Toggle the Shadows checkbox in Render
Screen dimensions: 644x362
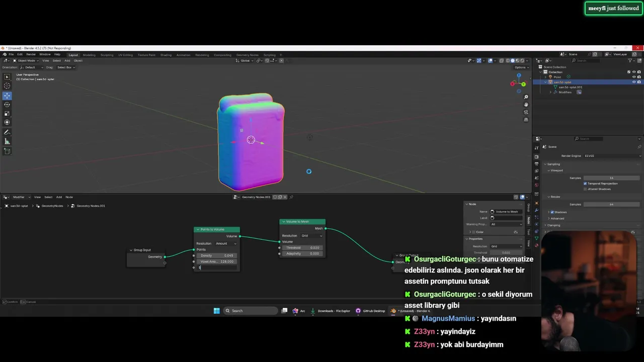tap(552, 212)
